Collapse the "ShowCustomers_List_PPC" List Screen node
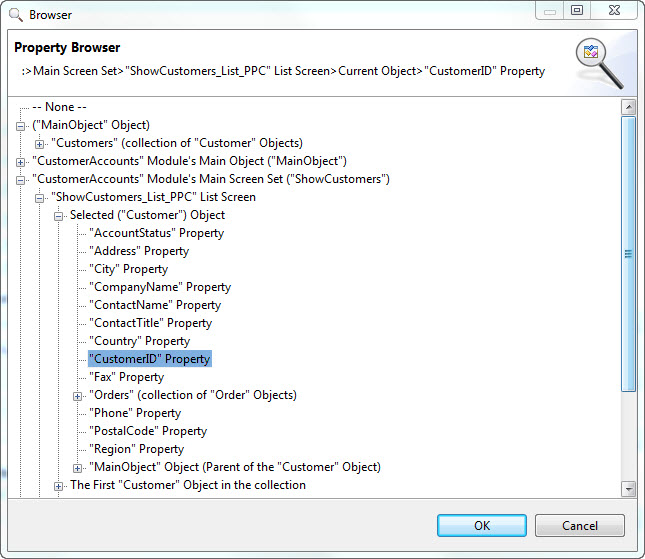 click(x=40, y=197)
